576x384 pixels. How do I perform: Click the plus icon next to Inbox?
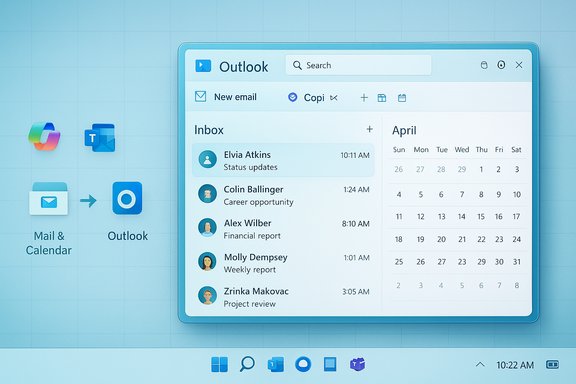click(370, 129)
